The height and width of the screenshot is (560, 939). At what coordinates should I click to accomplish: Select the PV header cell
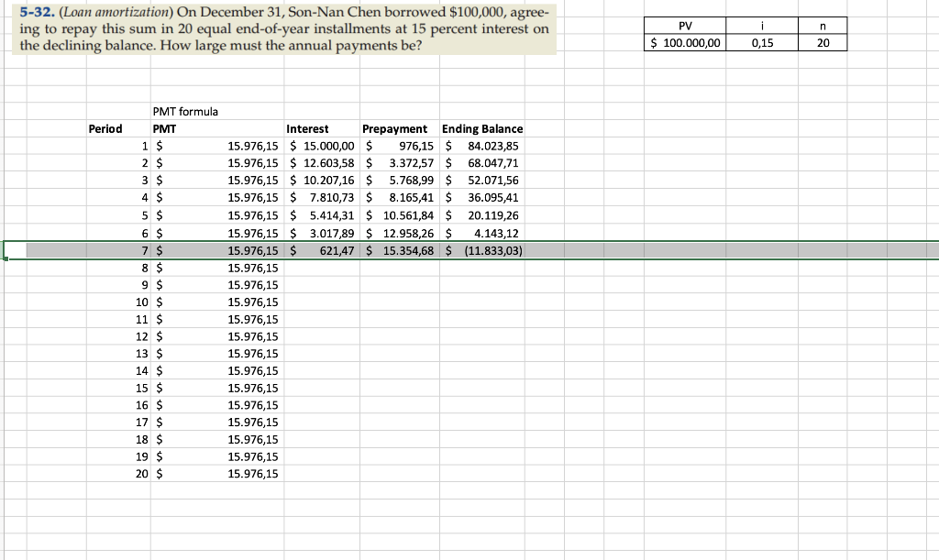685,26
